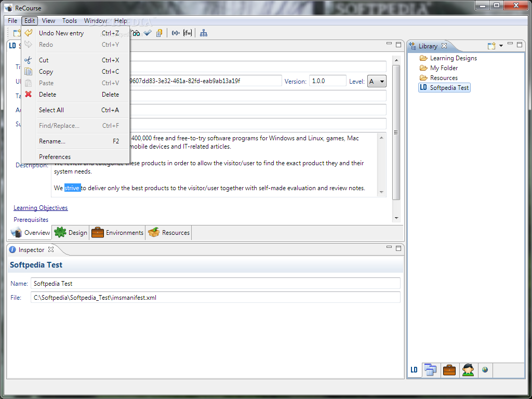
Task: Open the Help menu
Action: (121, 21)
